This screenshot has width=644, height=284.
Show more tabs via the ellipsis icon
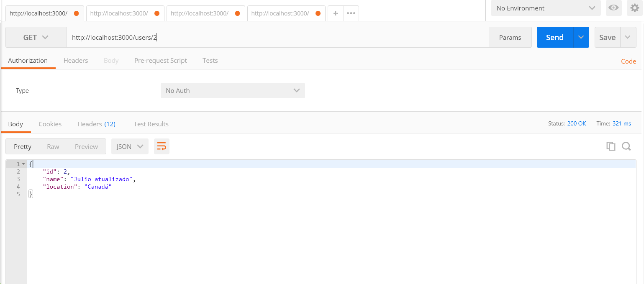pos(351,13)
